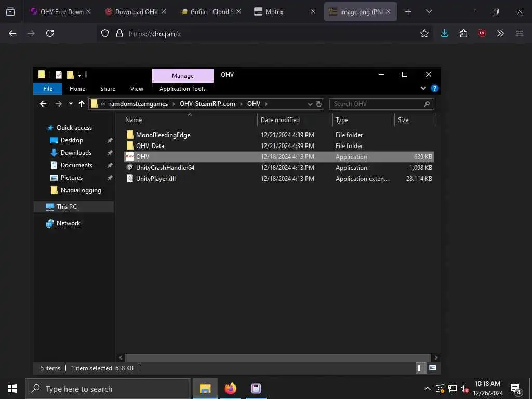Open Pictures in the navigation pane
This screenshot has height=399, width=532.
[71, 178]
